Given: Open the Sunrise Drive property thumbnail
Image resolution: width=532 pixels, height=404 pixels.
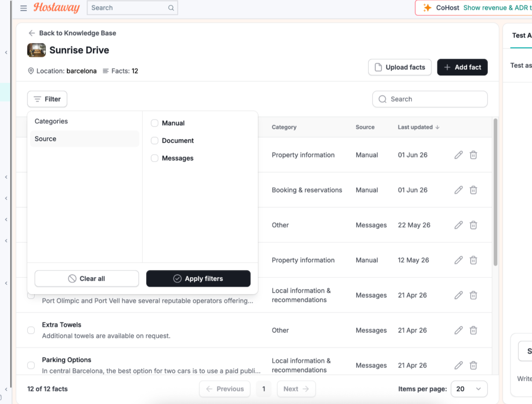Looking at the screenshot, I should pos(36,50).
